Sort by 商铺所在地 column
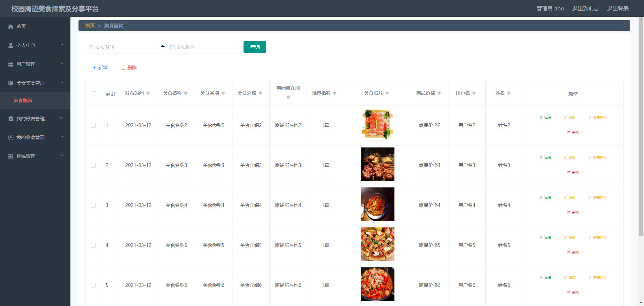 click(x=288, y=97)
